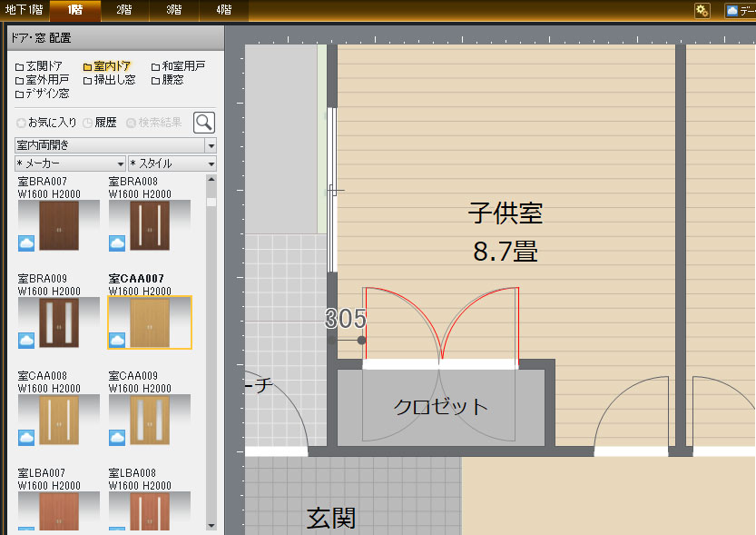Image resolution: width=756 pixels, height=535 pixels.
Task: Select the 検索結果 search results filter
Action: [x=153, y=123]
